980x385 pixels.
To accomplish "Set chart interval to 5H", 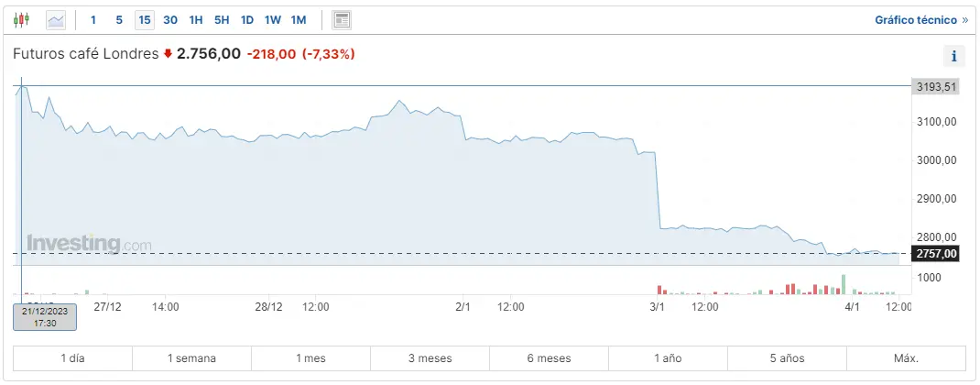I will click(222, 19).
